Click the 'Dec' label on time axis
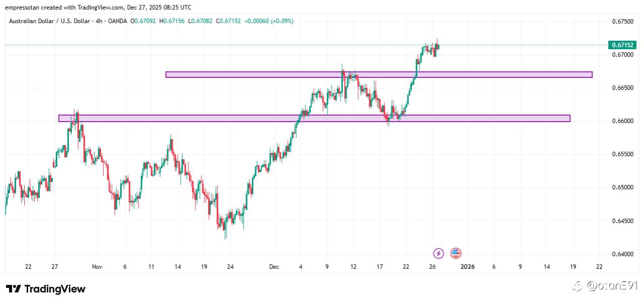Viewport: 644px width, 304px height. [274, 267]
